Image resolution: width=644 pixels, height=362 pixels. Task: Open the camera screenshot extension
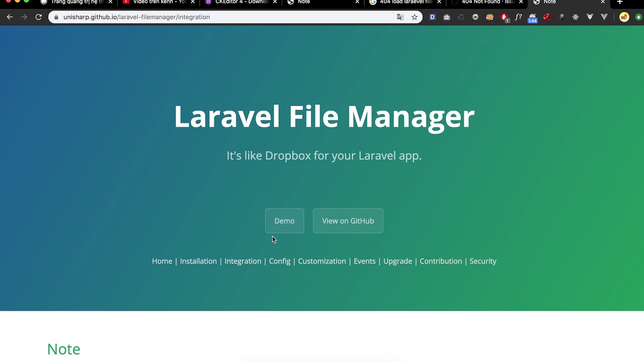point(447,17)
